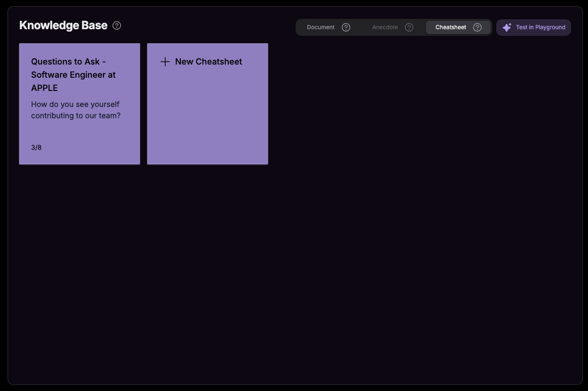Click the 3/8 progress indicator
The image size is (588, 391).
[x=36, y=147]
